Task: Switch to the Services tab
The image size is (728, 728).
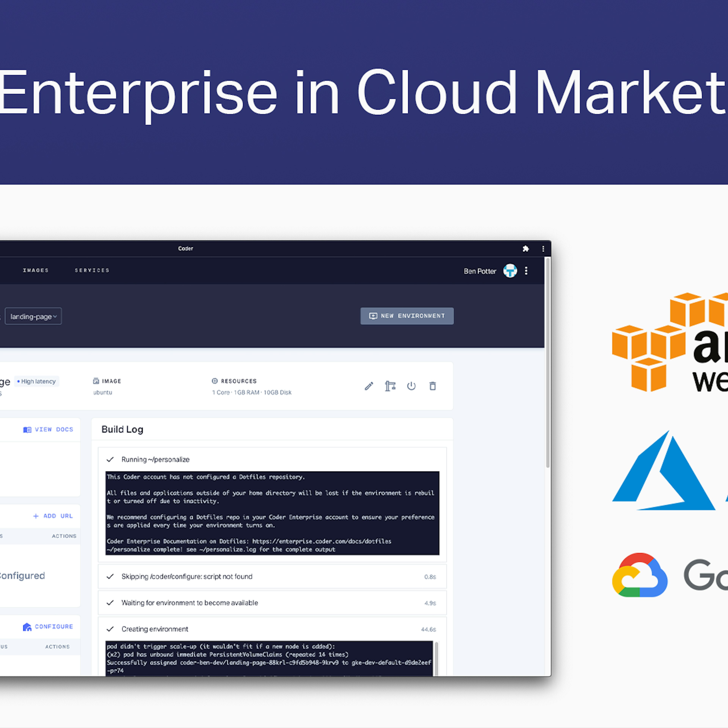Action: tap(92, 271)
